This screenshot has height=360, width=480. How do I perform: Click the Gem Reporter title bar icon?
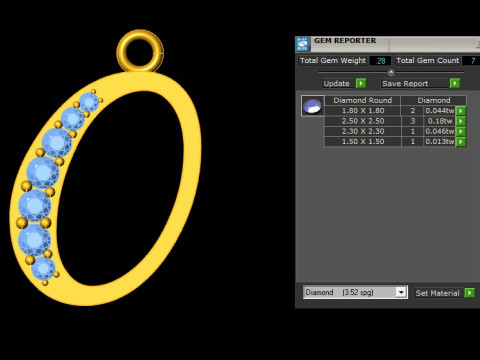tap(302, 44)
